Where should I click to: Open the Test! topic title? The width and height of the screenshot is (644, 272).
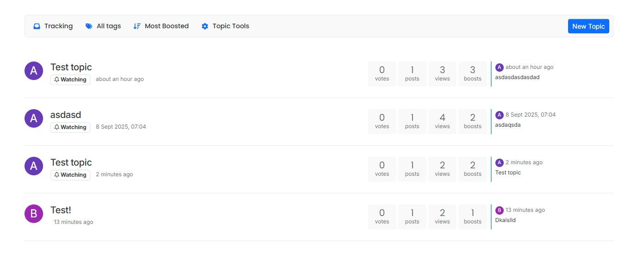tap(61, 210)
